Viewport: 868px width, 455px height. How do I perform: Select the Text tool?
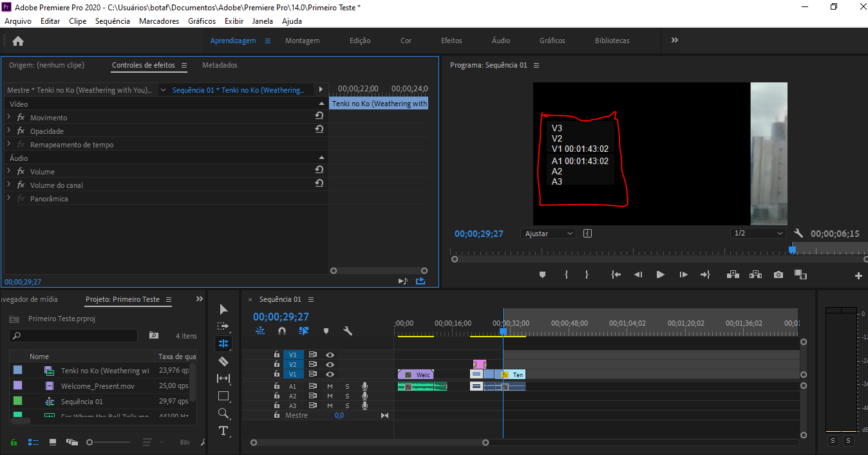(223, 431)
